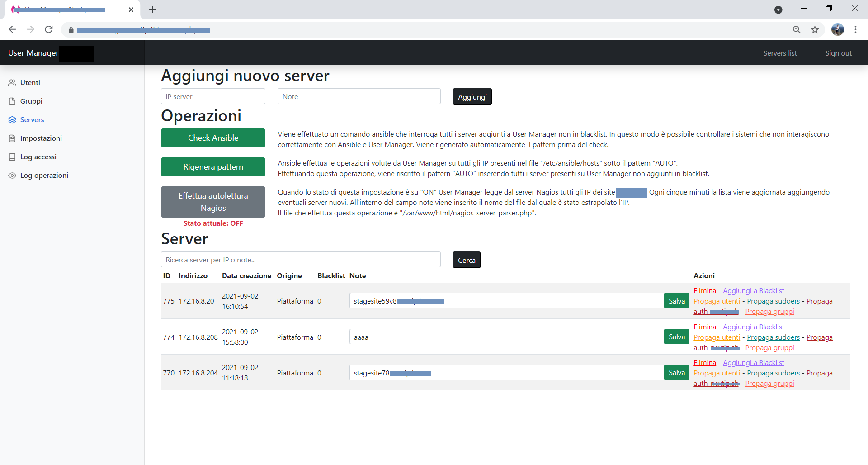Screen dimensions: 868x465
Task: Open a new browser tab
Action: pyautogui.click(x=152, y=9)
